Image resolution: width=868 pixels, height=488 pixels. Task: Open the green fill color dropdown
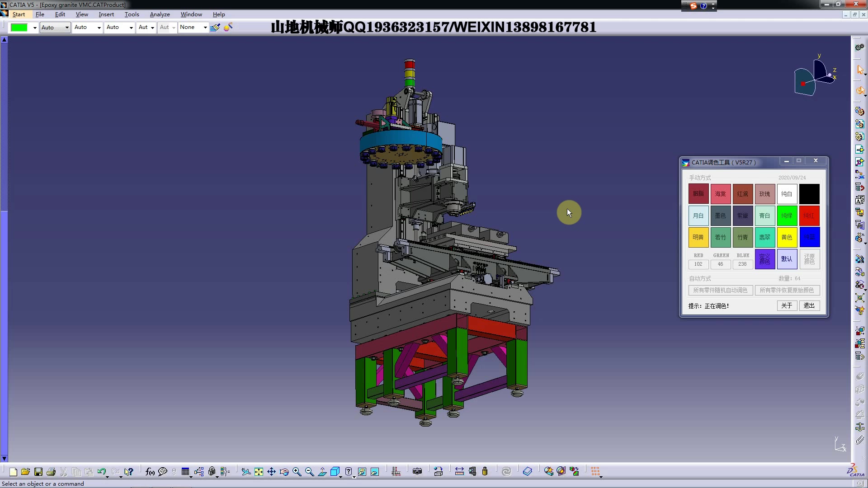pyautogui.click(x=35, y=28)
